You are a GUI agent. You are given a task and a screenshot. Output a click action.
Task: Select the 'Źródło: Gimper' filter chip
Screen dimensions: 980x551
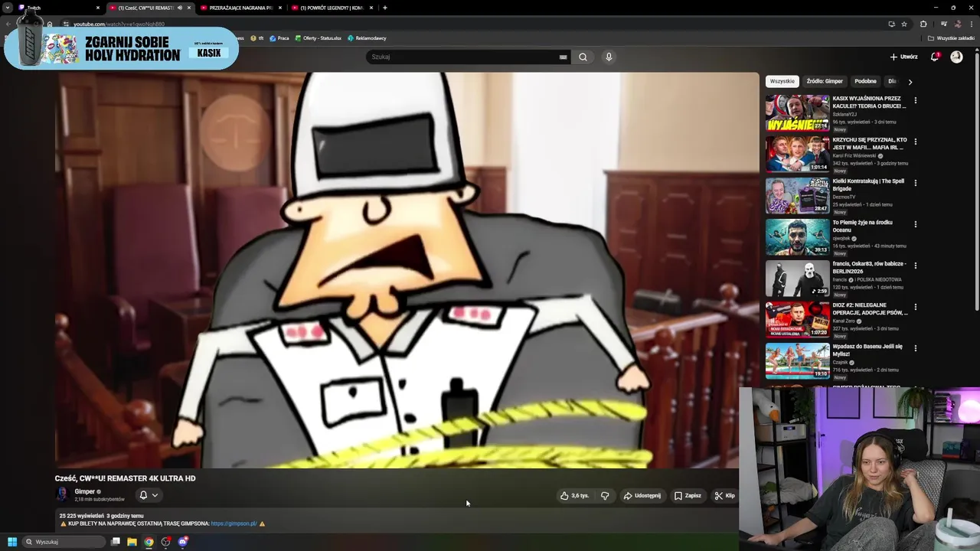pos(825,81)
